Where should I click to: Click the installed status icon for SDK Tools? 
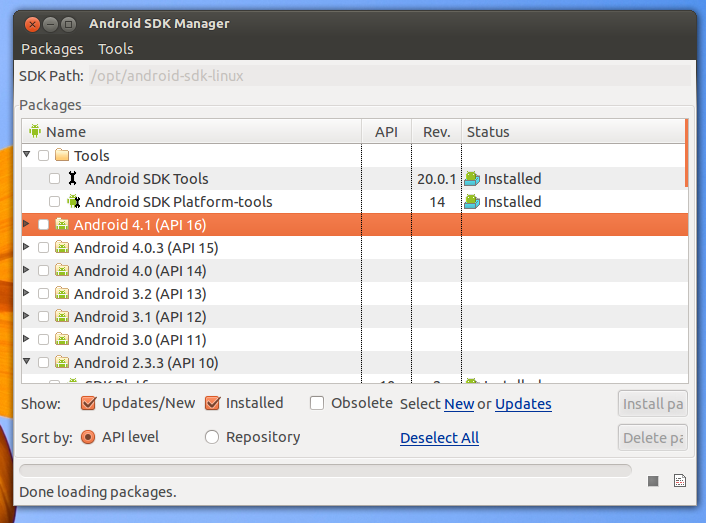(x=472, y=179)
